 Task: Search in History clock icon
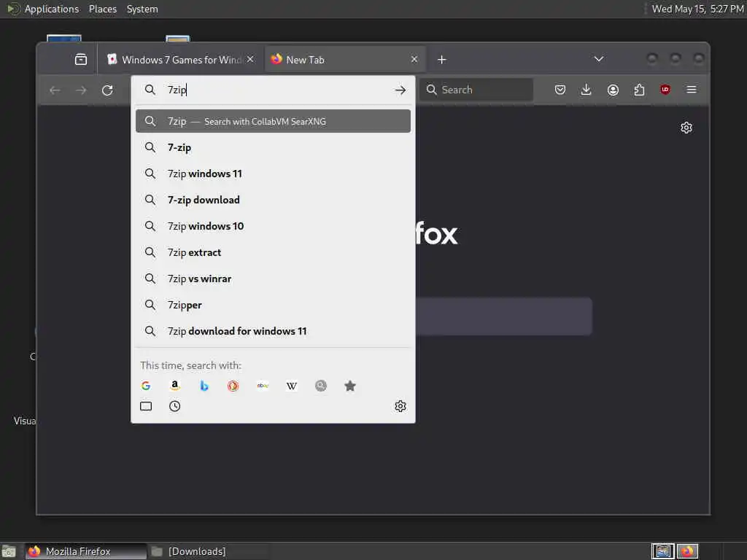175,406
